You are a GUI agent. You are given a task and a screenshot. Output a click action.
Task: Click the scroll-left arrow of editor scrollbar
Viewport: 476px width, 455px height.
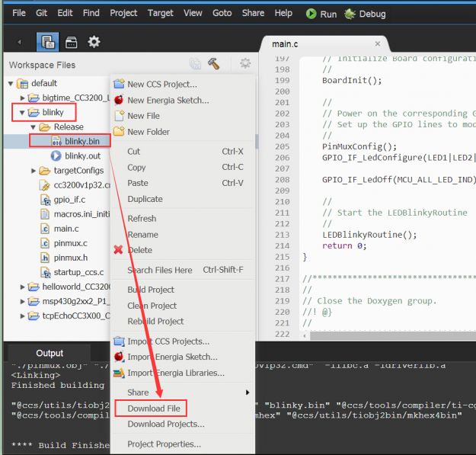click(x=305, y=335)
